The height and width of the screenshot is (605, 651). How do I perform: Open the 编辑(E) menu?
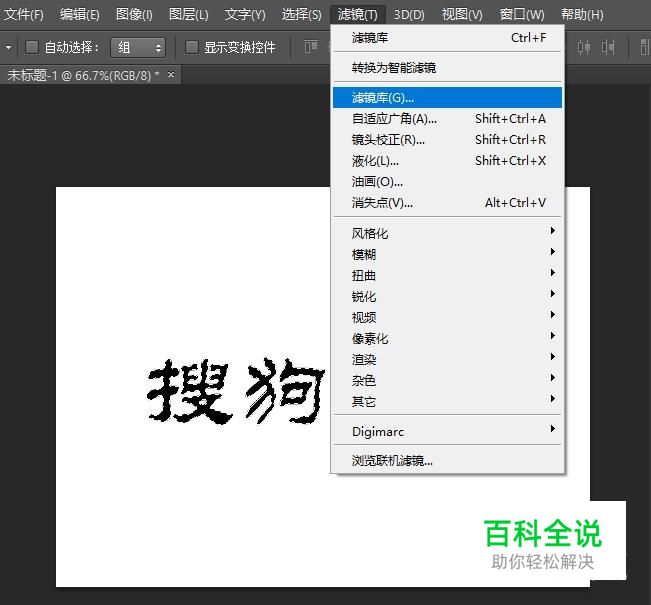(80, 15)
